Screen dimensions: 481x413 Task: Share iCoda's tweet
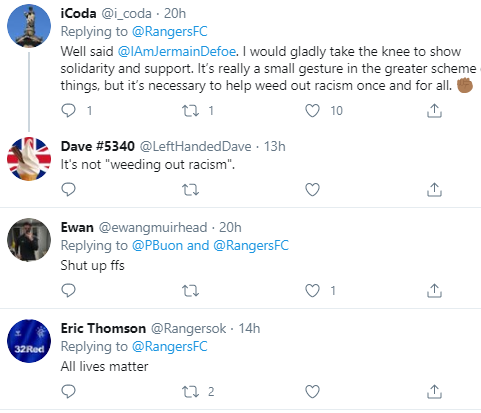coord(434,111)
